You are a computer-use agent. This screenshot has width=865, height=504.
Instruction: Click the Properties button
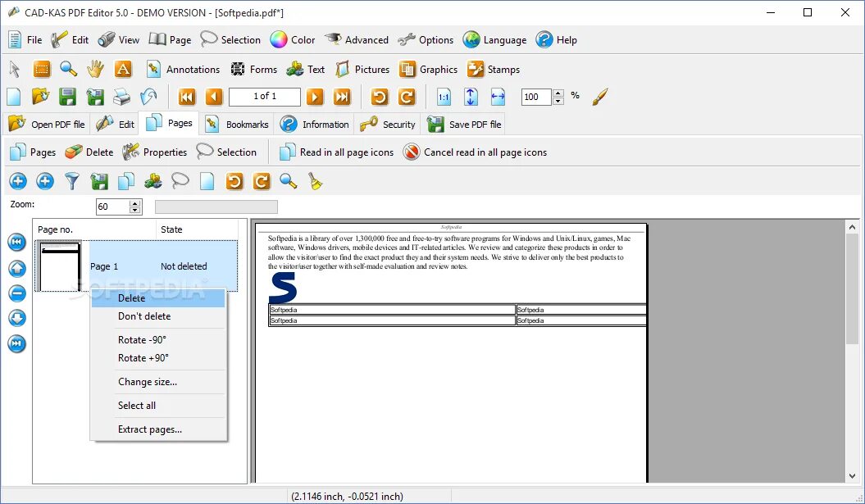click(154, 152)
